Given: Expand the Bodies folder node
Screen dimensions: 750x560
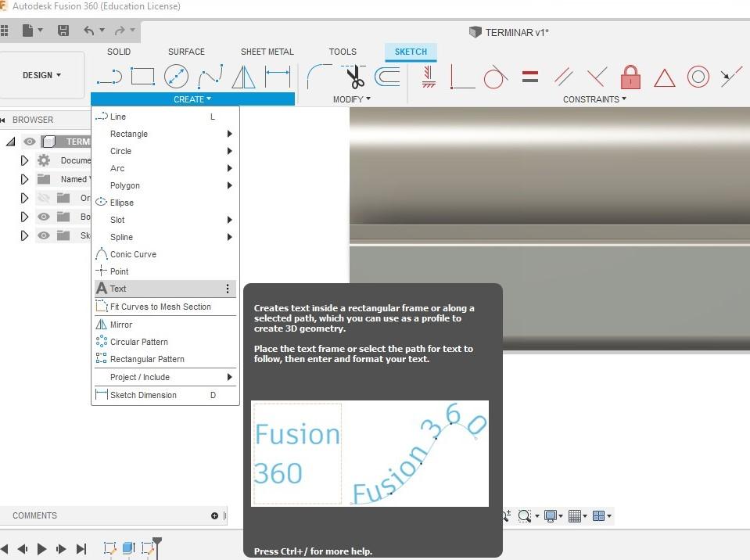Looking at the screenshot, I should pyautogui.click(x=24, y=217).
